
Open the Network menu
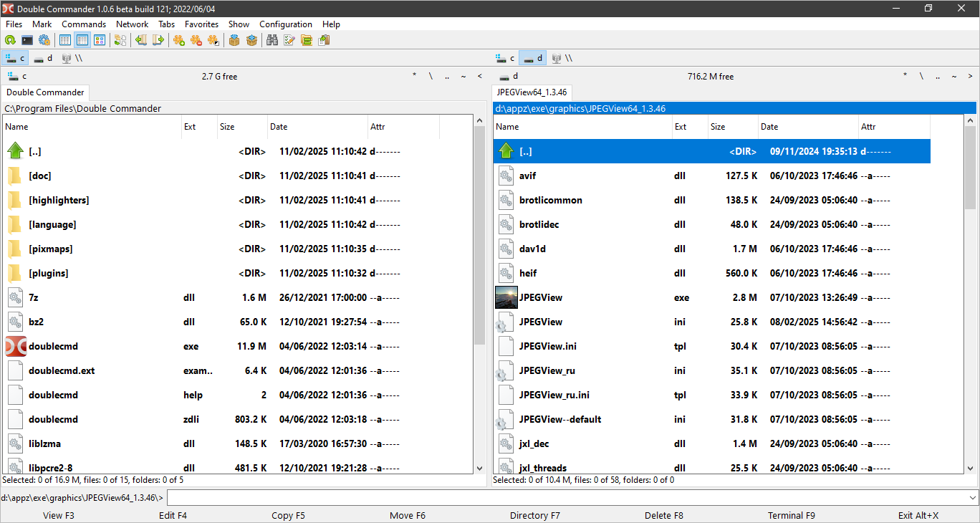[x=132, y=24]
